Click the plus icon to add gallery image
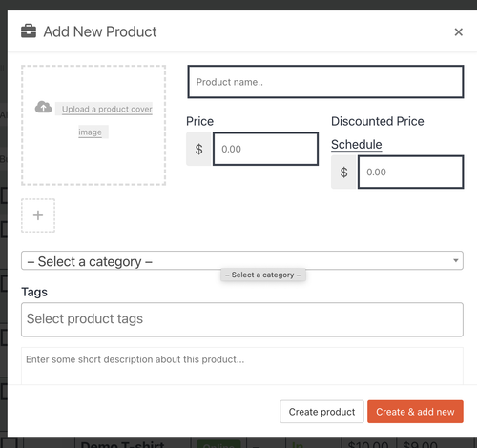The width and height of the screenshot is (477, 448). [x=38, y=215]
